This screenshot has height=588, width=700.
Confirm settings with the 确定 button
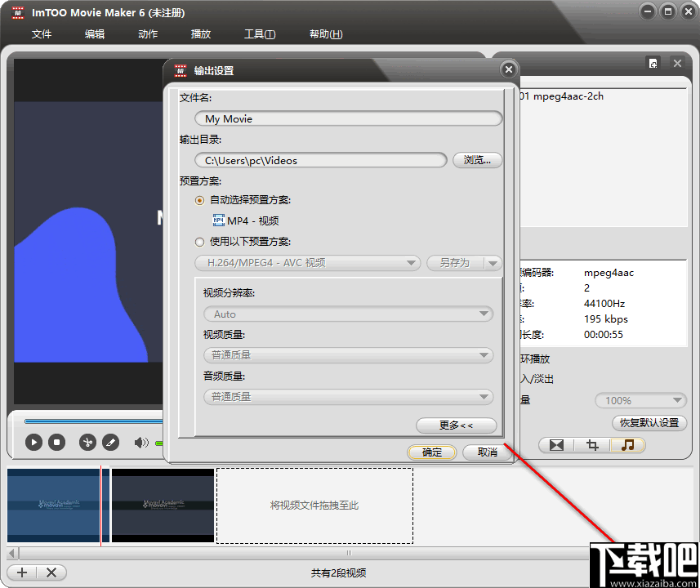pyautogui.click(x=431, y=452)
